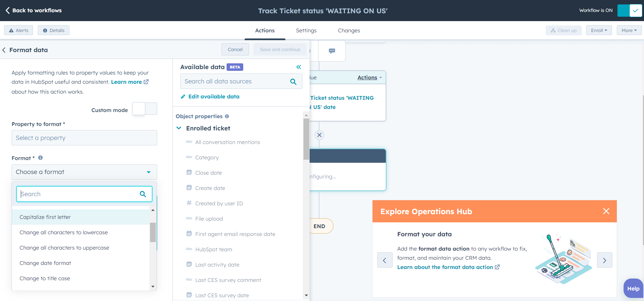Screen dimensions: 644x301
Task: Select Capitalize first letter option
Action: [x=81, y=217]
